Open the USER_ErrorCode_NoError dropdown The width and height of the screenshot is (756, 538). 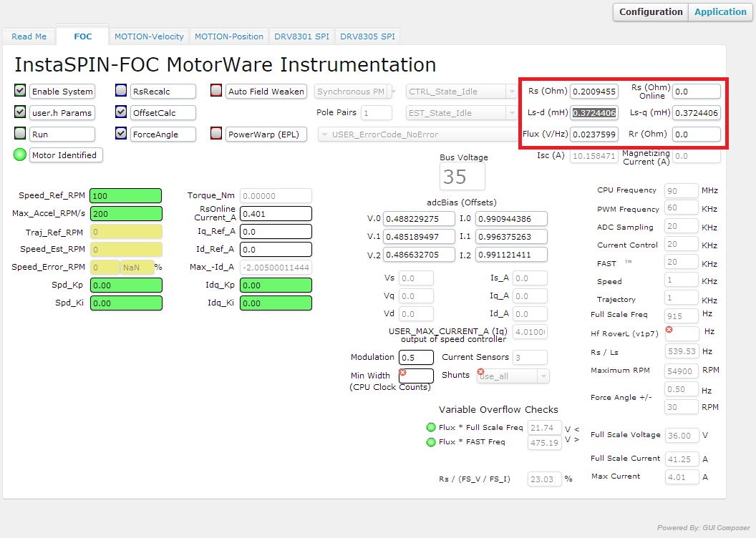point(418,134)
